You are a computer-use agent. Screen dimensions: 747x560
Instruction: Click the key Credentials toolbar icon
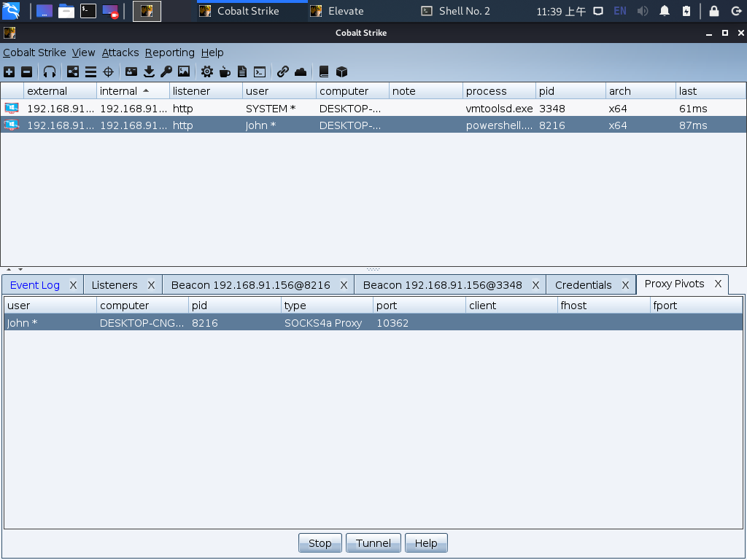coord(166,71)
